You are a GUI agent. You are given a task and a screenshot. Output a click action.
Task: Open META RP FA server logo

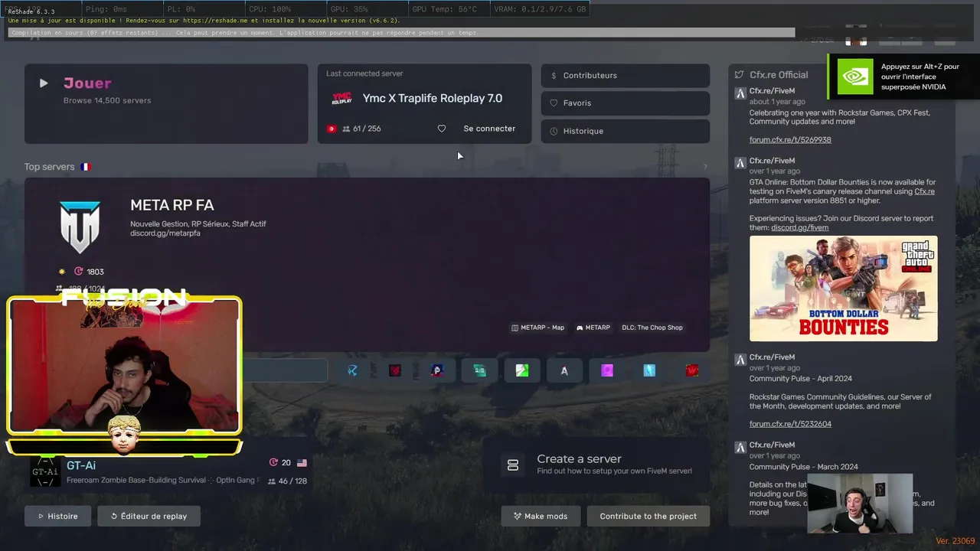coord(80,227)
